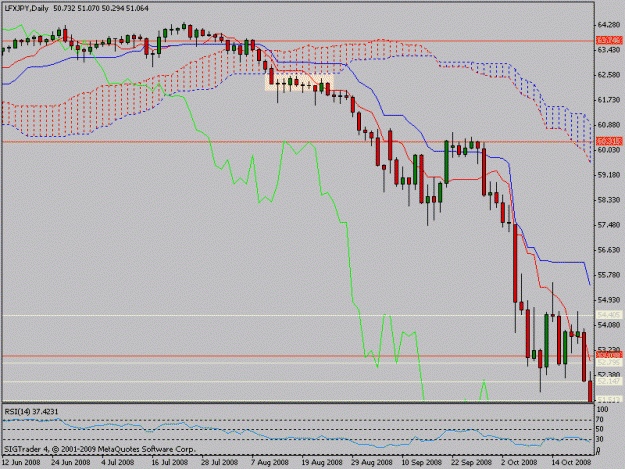The width and height of the screenshot is (625, 469).
Task: Click the RSI scale label 50
Action: [x=600, y=429]
